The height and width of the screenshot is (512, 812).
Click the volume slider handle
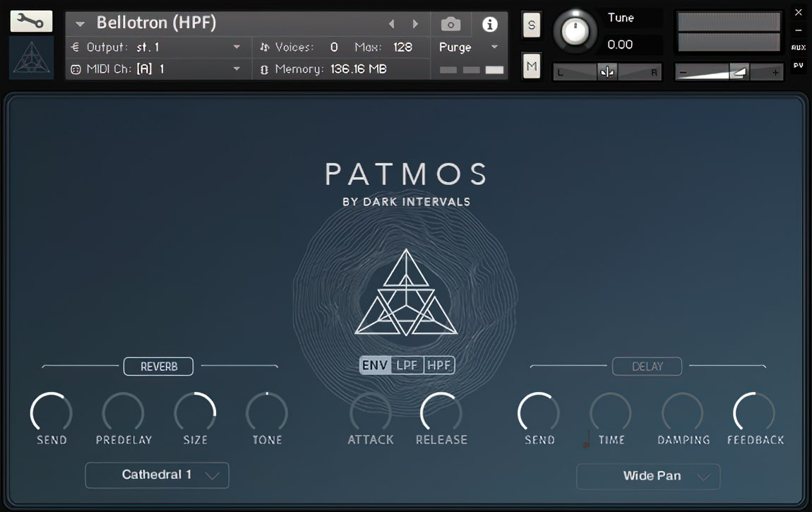739,72
